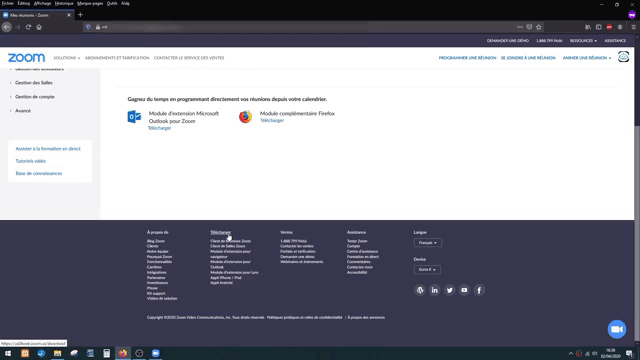The height and width of the screenshot is (360, 640).
Task: Click the taskbar clock and date
Action: tap(611, 353)
